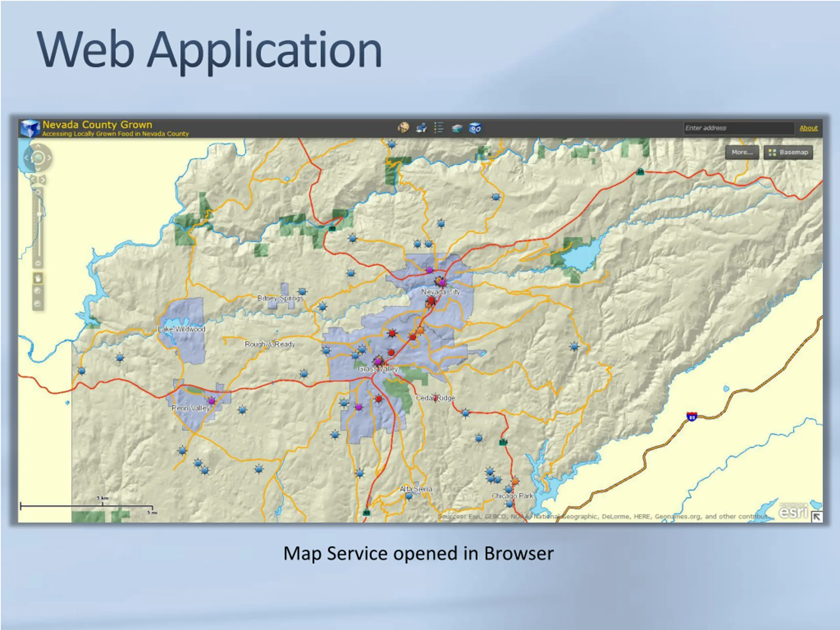Click the zoom slider handle

tap(39, 215)
